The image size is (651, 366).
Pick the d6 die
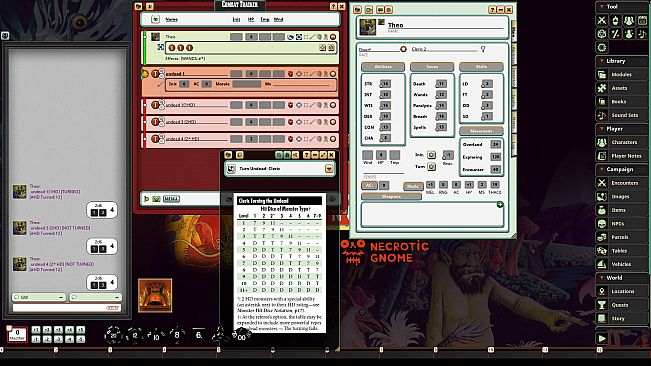tap(199, 334)
